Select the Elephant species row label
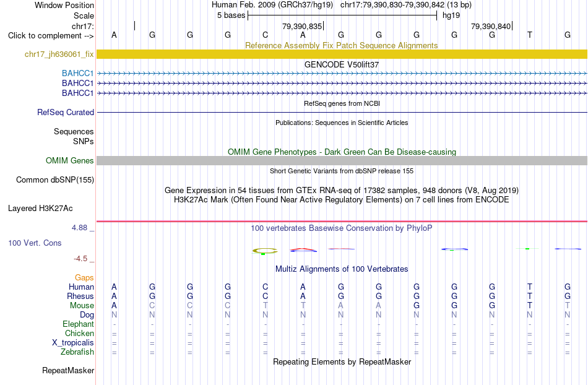588x385 pixels. tap(78, 324)
